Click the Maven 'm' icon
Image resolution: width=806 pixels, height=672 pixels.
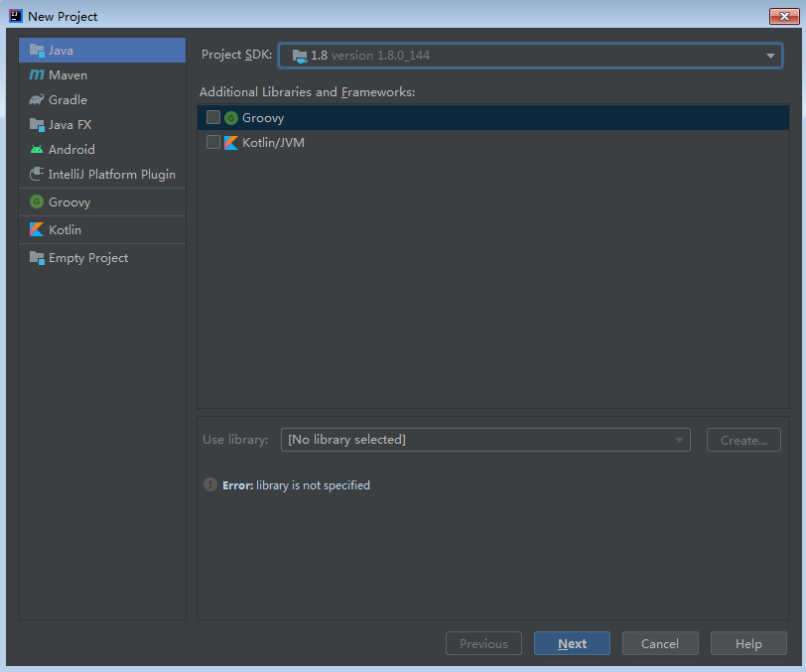[37, 75]
